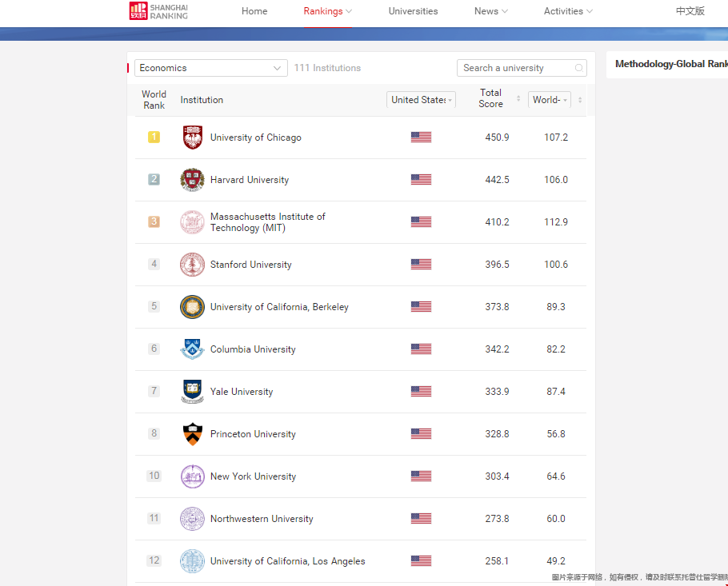
Task: Open University of California, Los Angeles link
Action: click(x=287, y=561)
